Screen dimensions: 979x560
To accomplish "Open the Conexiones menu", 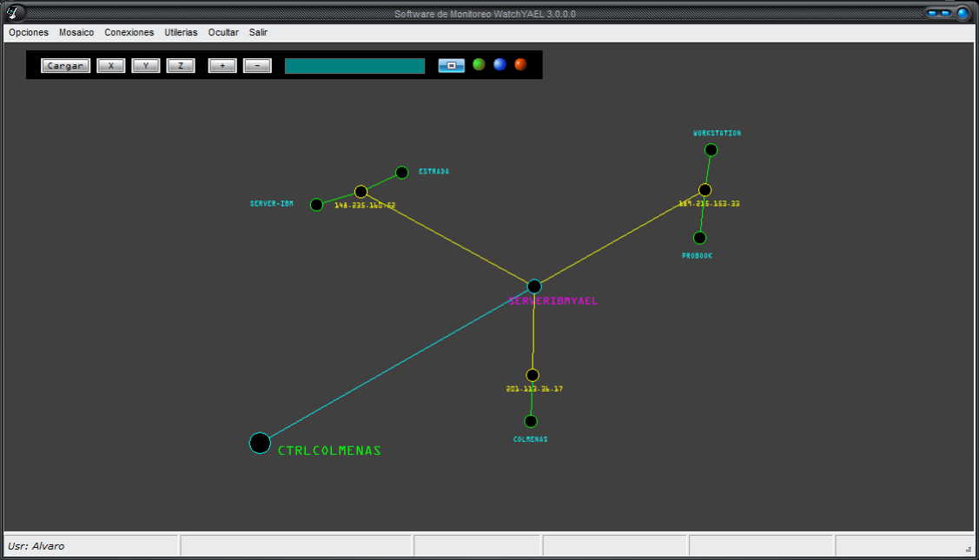I will pos(129,32).
